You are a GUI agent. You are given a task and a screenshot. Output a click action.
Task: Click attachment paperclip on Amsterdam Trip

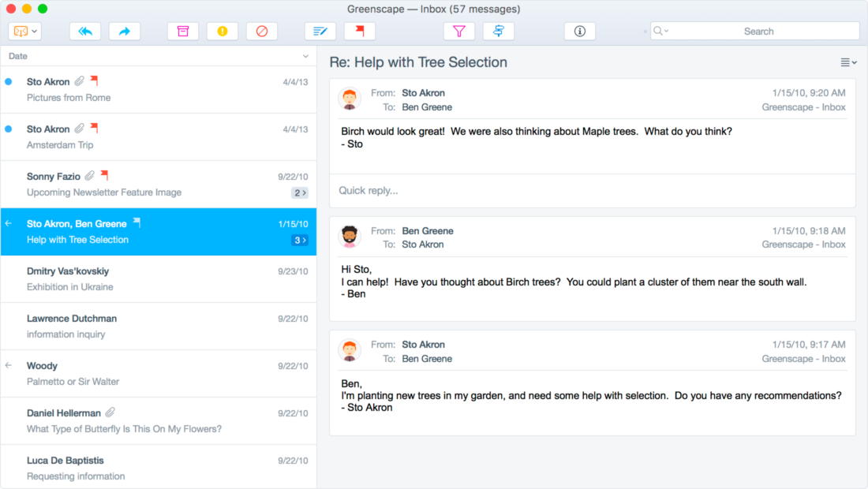(x=80, y=129)
